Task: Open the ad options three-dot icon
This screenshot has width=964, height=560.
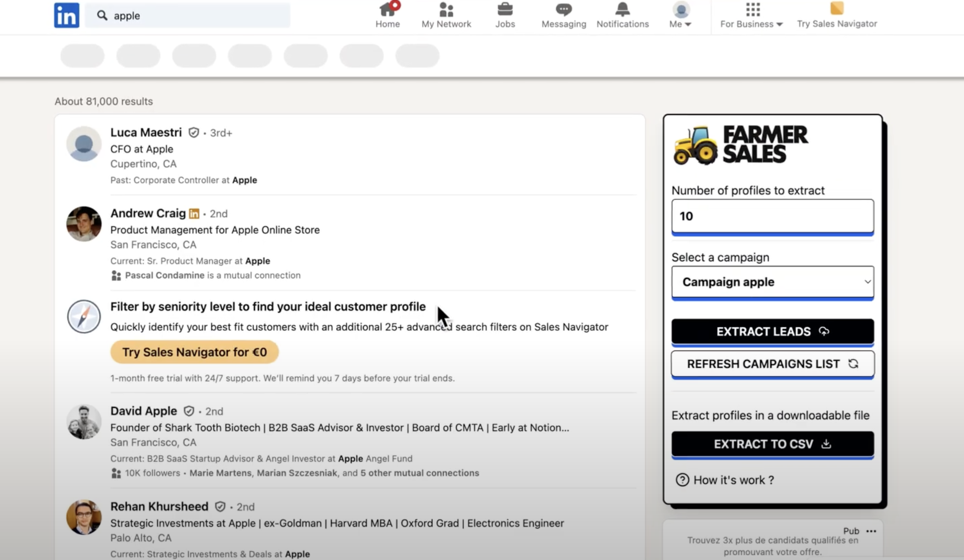Action: (871, 531)
